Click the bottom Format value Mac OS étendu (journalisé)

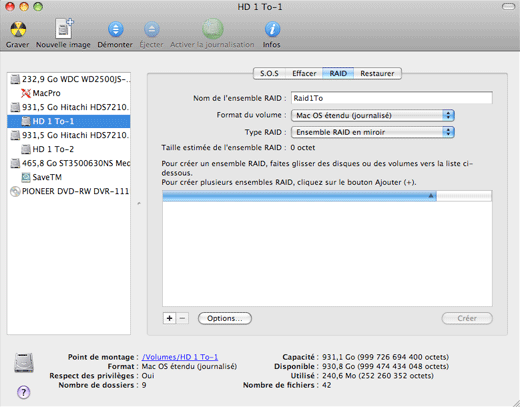pyautogui.click(x=189, y=366)
